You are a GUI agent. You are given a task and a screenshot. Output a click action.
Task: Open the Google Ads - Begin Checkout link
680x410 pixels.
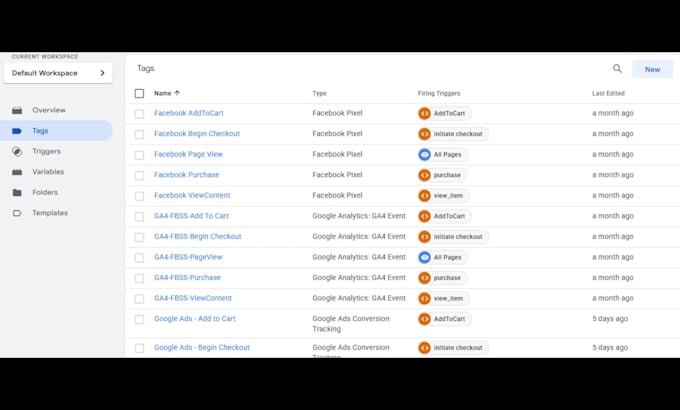click(x=202, y=348)
